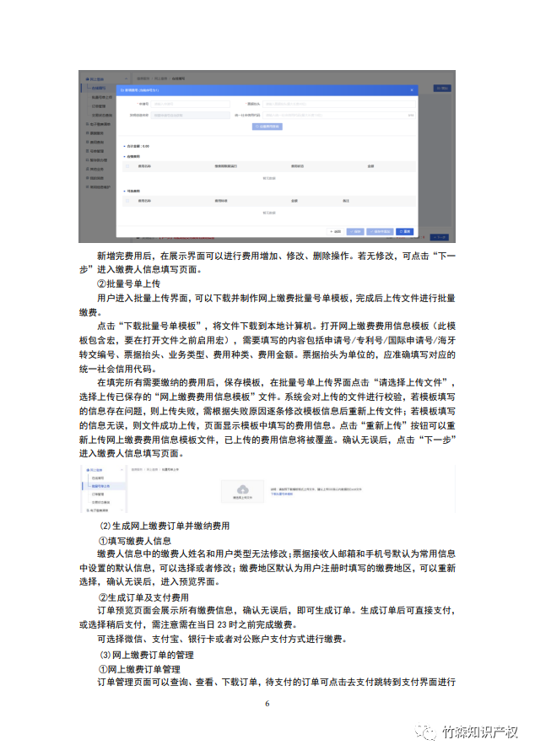Click the heading ②批量号单上传

coord(129,283)
